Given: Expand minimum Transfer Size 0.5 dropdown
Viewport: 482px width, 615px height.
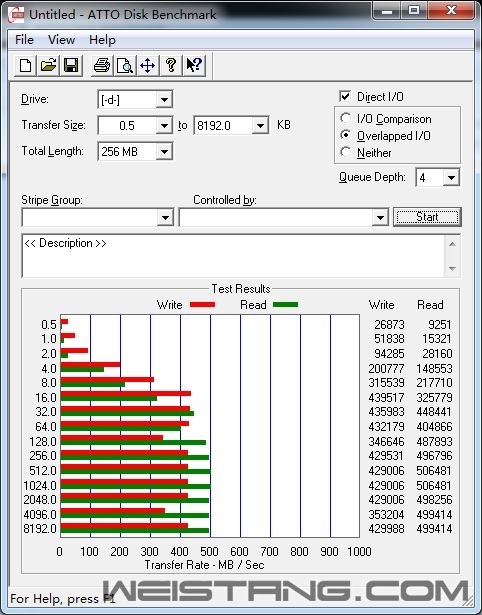Looking at the screenshot, I should (164, 126).
